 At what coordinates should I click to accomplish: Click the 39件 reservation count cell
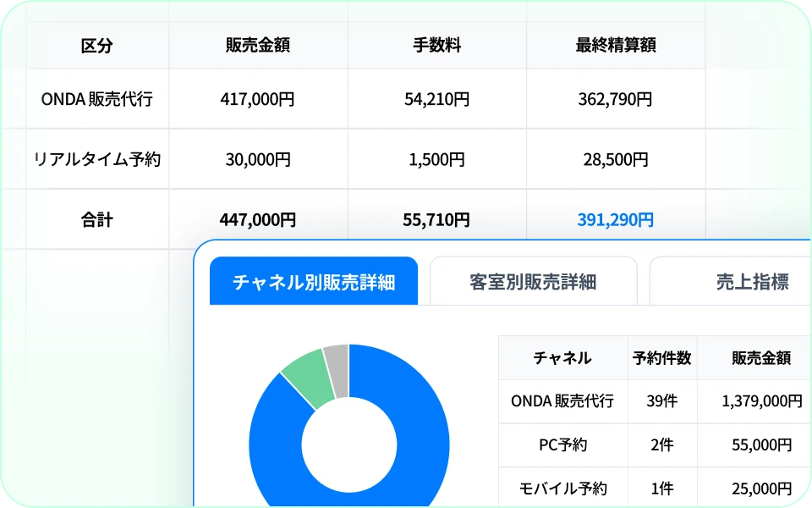pyautogui.click(x=661, y=400)
